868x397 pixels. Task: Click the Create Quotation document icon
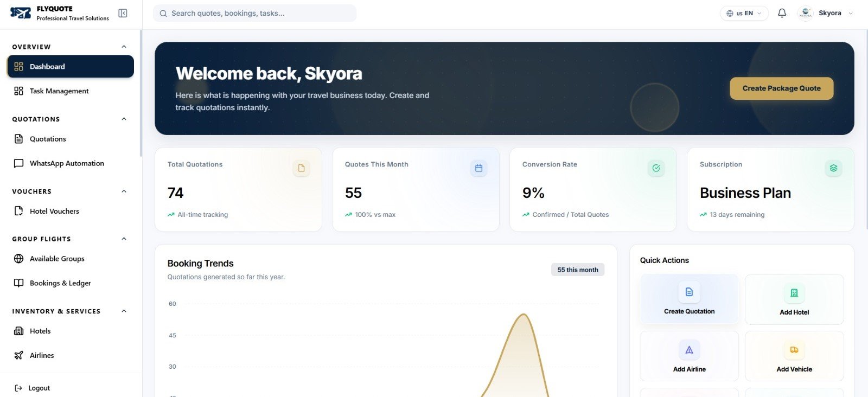689,292
